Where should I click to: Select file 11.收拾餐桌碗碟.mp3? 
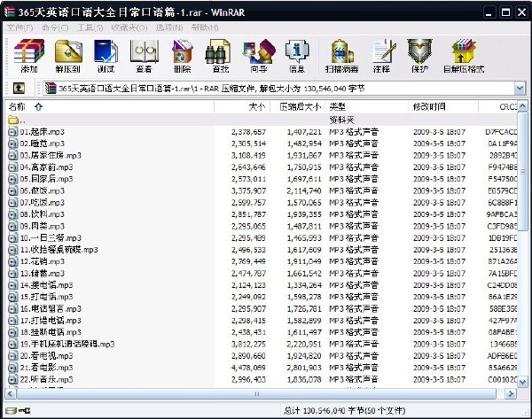pyautogui.click(x=59, y=250)
